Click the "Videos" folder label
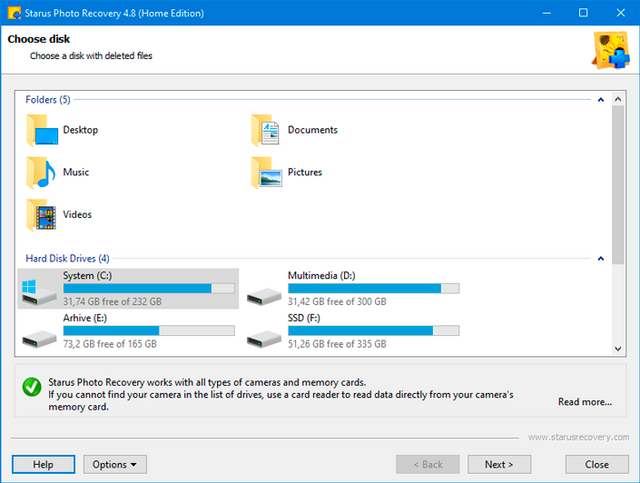640x483 pixels. coord(77,215)
